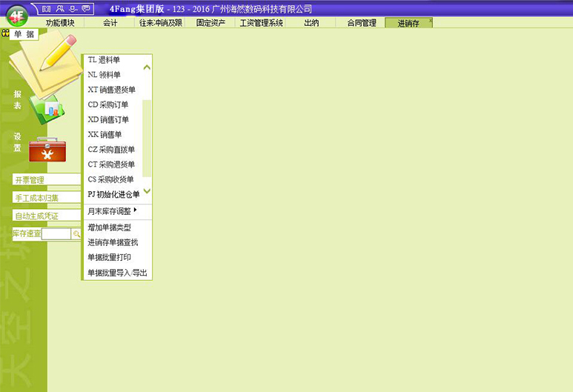Click the 开票管理 button
The width and height of the screenshot is (573, 392).
46,180
